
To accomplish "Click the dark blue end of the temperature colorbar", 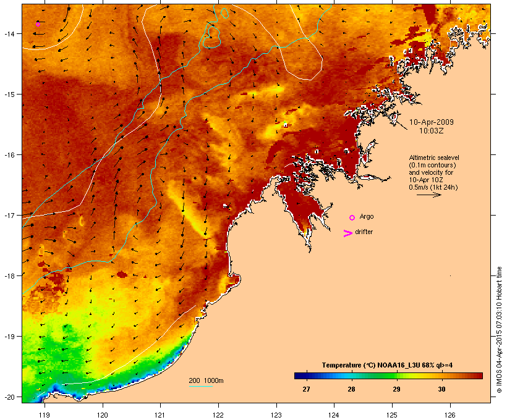I will [300, 376].
